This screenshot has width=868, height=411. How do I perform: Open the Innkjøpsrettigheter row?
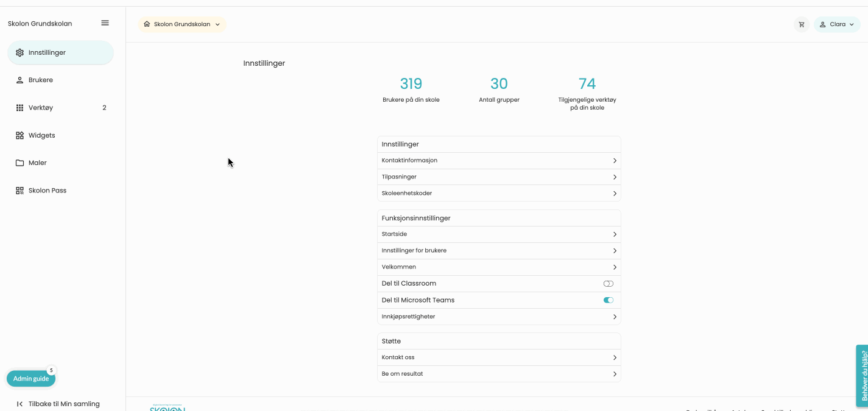pyautogui.click(x=499, y=317)
